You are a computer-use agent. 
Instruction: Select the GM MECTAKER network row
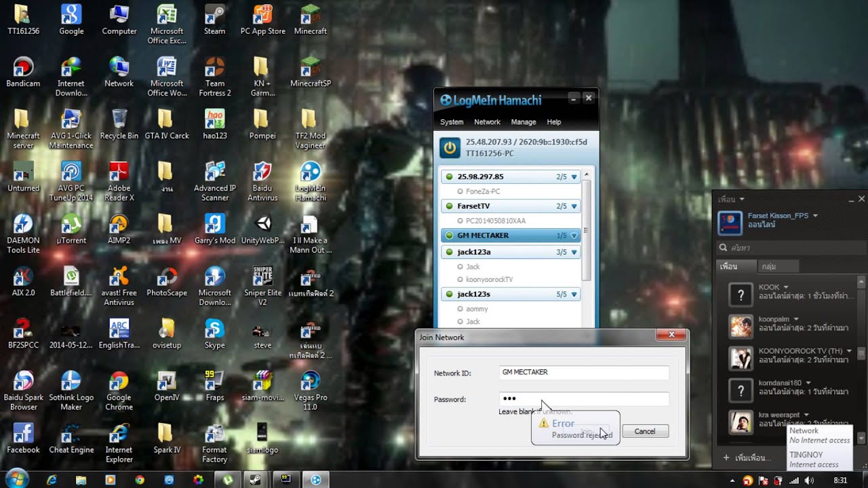click(511, 236)
